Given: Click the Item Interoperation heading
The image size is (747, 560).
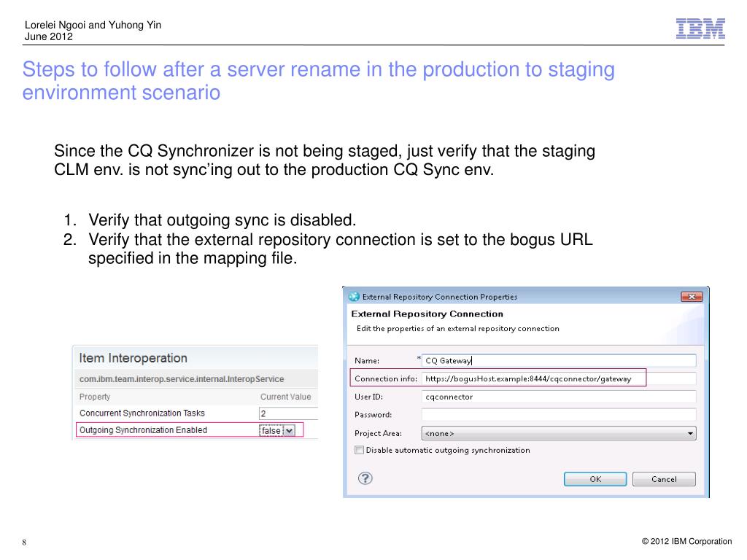Looking at the screenshot, I should tap(133, 358).
